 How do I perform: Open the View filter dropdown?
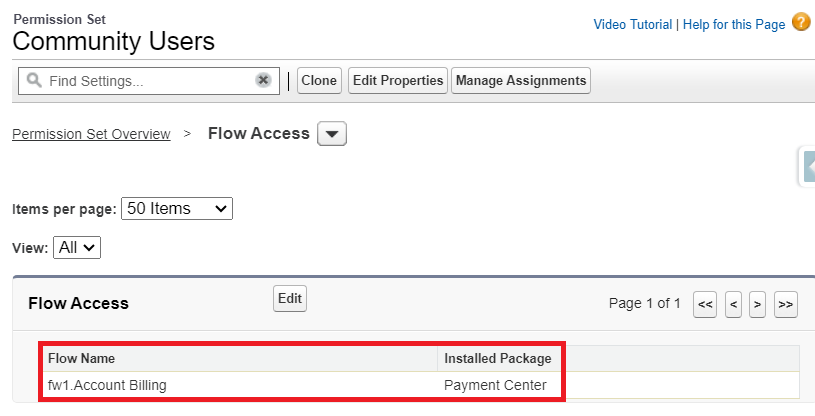pos(77,247)
